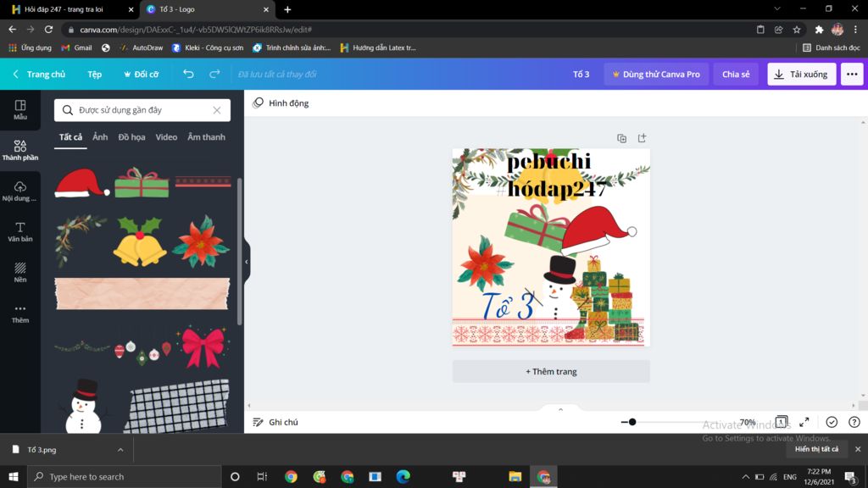Open the Ghi chú notes panel
The width and height of the screenshot is (868, 488).
[275, 422]
